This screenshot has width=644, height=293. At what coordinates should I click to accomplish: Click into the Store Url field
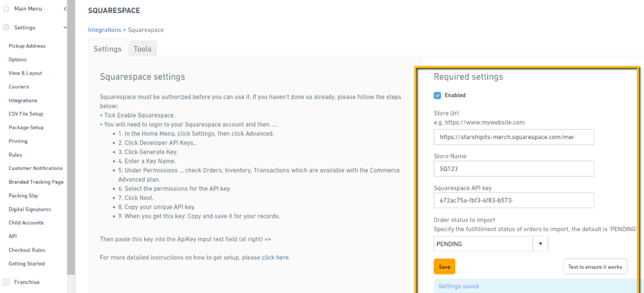[x=514, y=137]
